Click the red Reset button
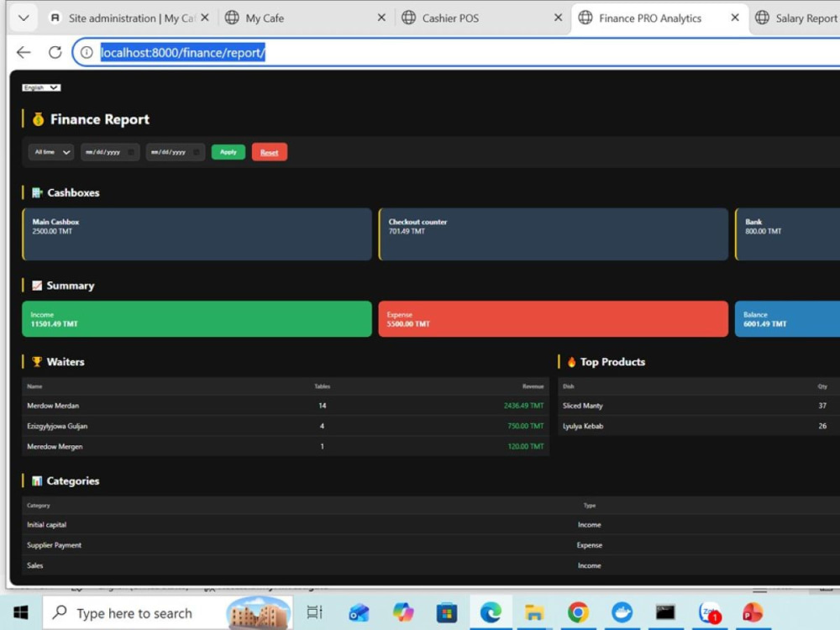The image size is (840, 630). coord(270,152)
